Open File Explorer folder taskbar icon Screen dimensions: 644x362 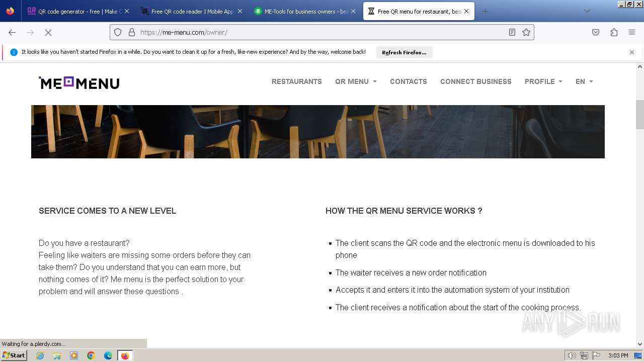pos(57,355)
